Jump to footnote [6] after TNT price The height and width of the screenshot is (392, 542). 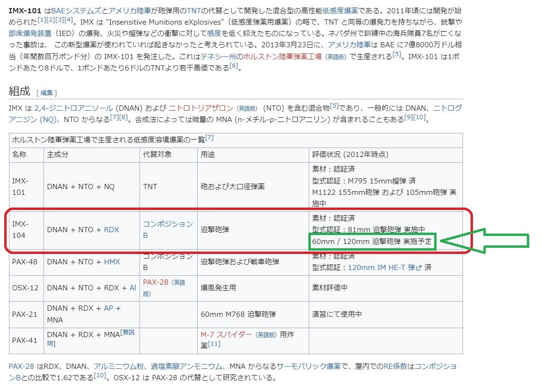[x=234, y=66]
